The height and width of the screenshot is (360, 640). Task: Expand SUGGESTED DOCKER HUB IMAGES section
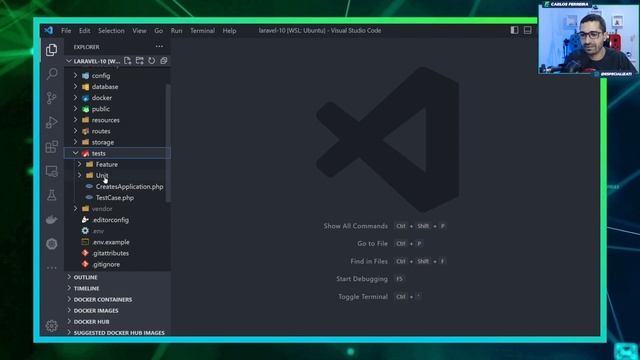(x=118, y=333)
